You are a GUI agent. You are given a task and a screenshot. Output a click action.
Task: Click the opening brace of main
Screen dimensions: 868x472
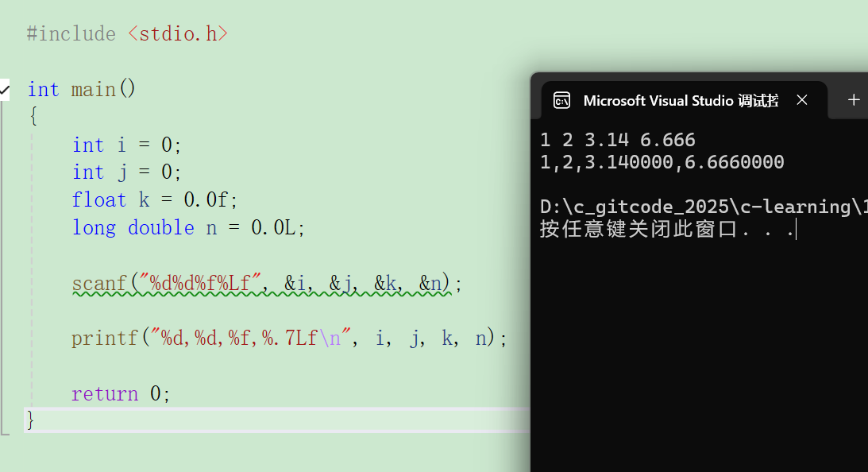(x=33, y=116)
